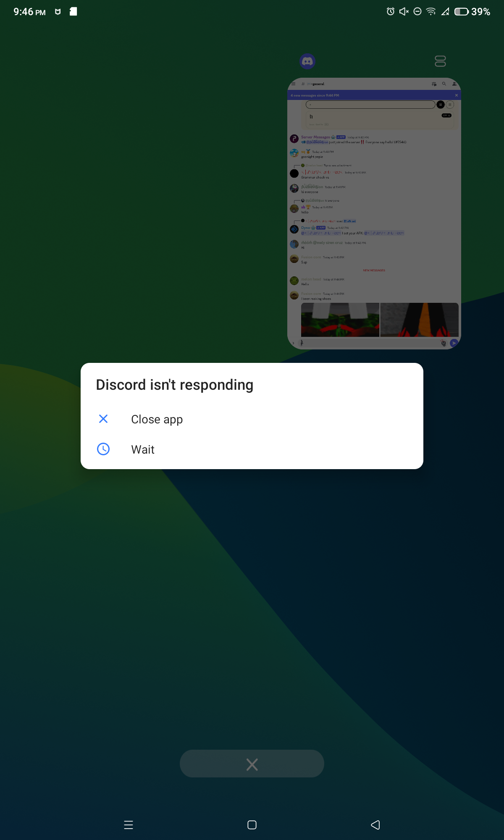Tap the melon head avatar beside Hello

[294, 281]
